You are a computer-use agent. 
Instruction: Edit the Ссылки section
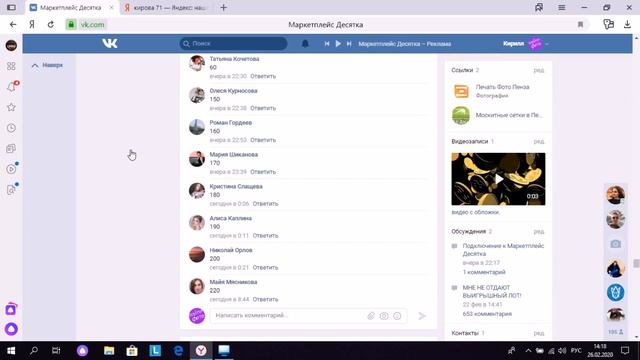[539, 70]
